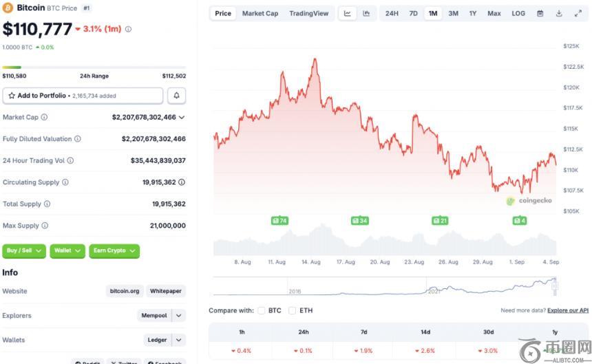Open the calendar date range picker

540,13
